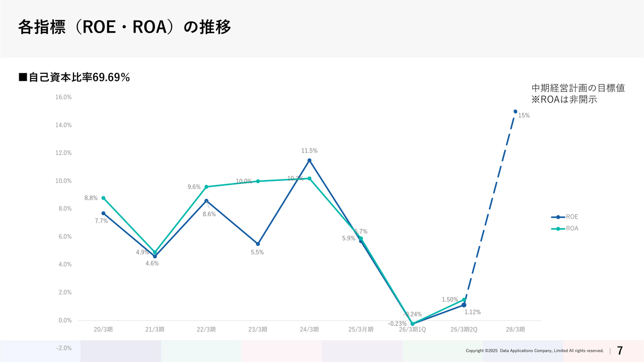Click the page number 7

620,350
